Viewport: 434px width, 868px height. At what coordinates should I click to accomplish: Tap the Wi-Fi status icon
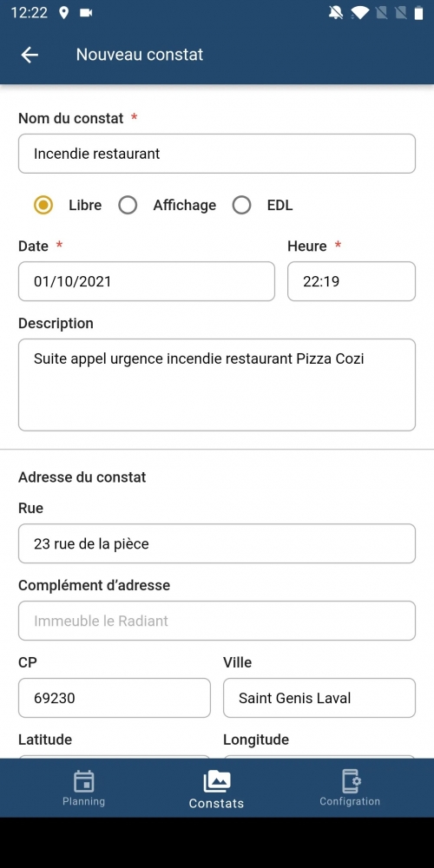click(360, 13)
